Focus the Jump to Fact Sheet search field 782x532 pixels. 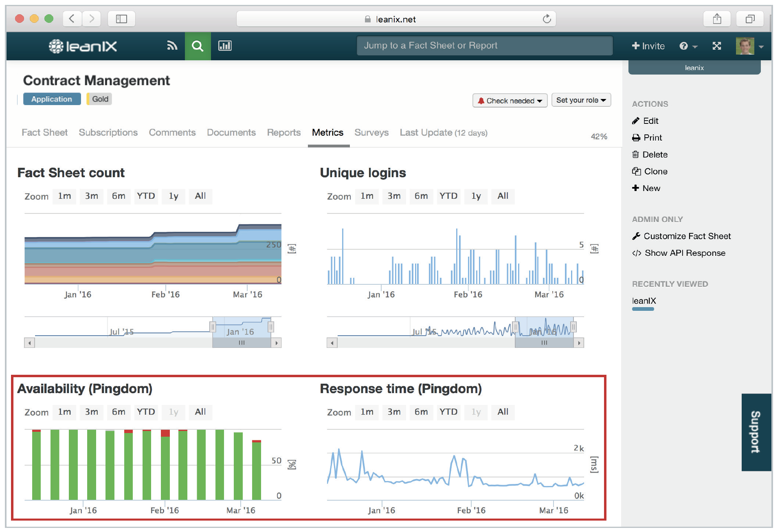coord(484,46)
